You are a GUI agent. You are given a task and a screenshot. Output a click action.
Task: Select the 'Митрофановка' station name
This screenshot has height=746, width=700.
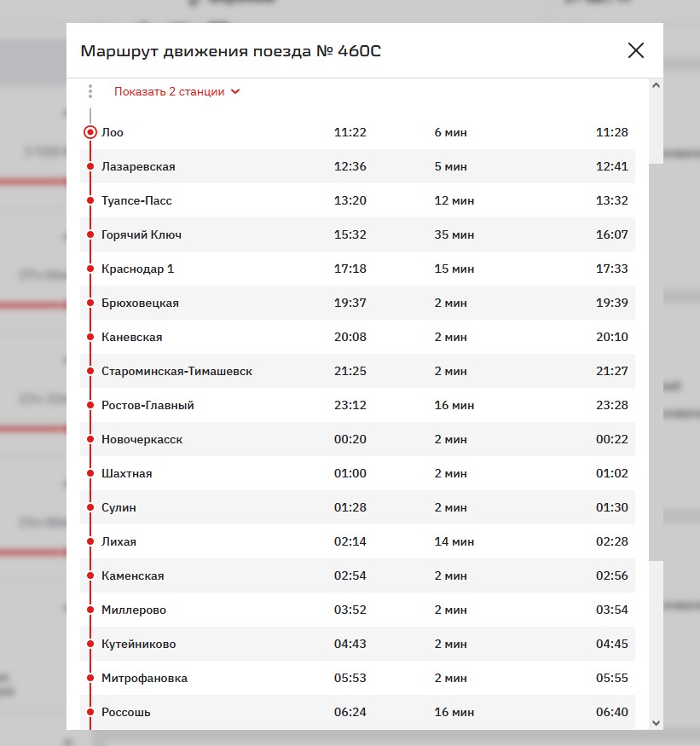point(145,678)
